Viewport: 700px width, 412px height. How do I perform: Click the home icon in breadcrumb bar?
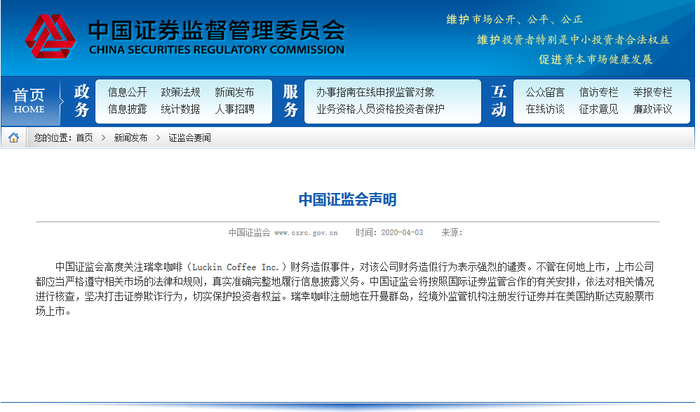14,137
